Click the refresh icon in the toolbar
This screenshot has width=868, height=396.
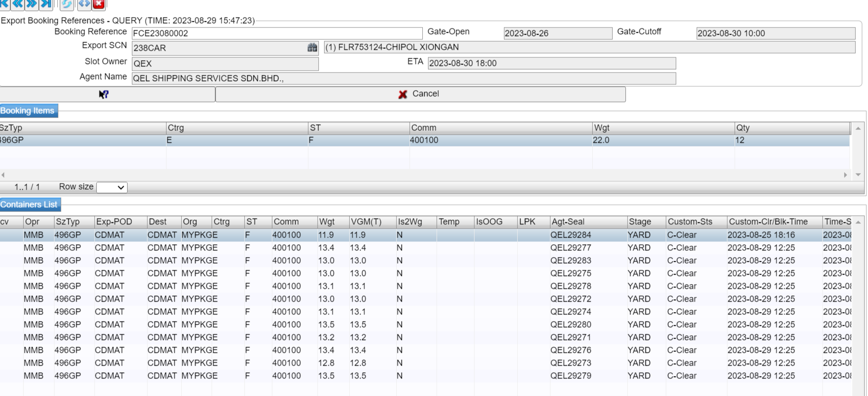point(67,4)
